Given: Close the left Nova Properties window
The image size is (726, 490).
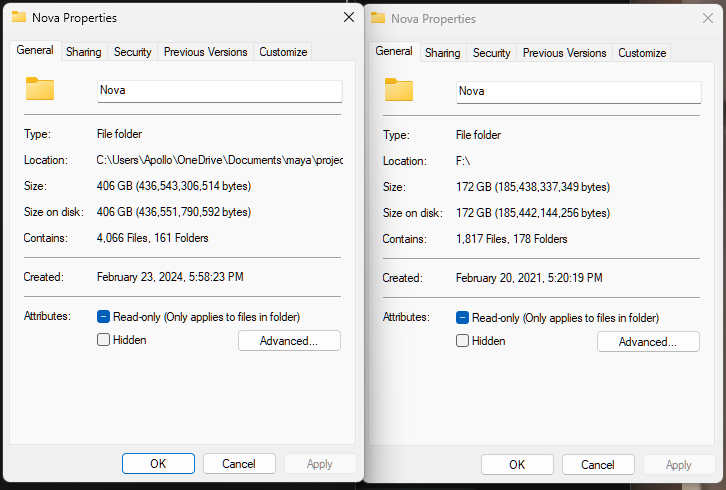Looking at the screenshot, I should (348, 17).
